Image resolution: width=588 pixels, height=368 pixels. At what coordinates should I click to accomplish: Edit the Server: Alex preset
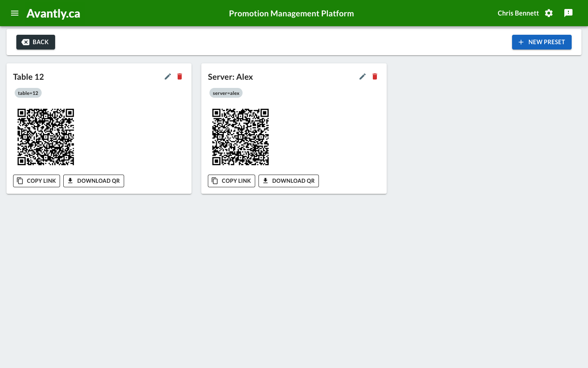point(363,76)
